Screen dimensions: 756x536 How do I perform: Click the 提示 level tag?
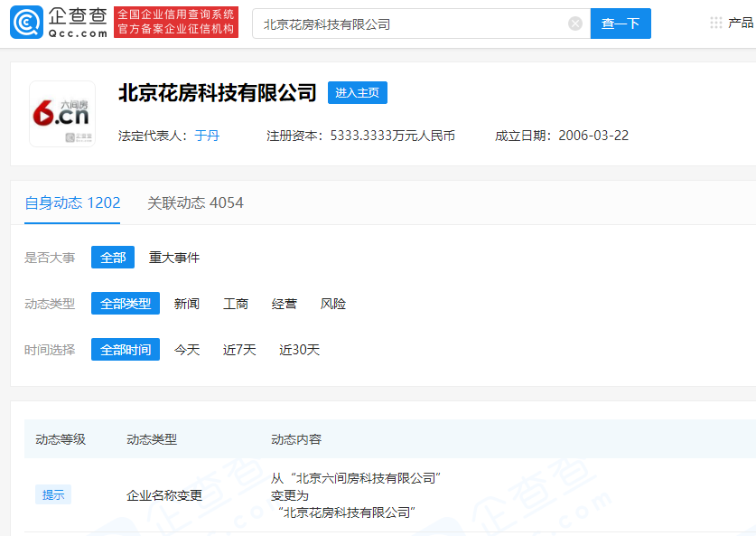coord(52,494)
